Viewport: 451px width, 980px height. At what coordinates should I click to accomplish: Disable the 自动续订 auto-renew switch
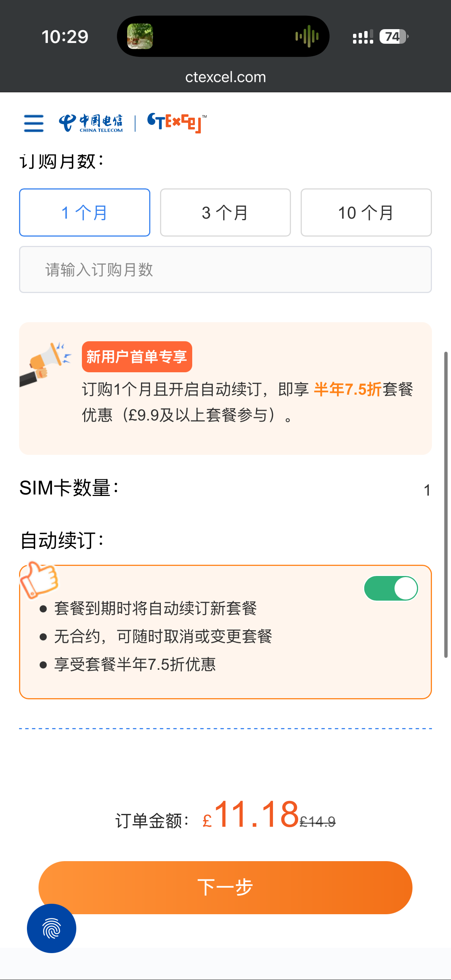(x=391, y=588)
